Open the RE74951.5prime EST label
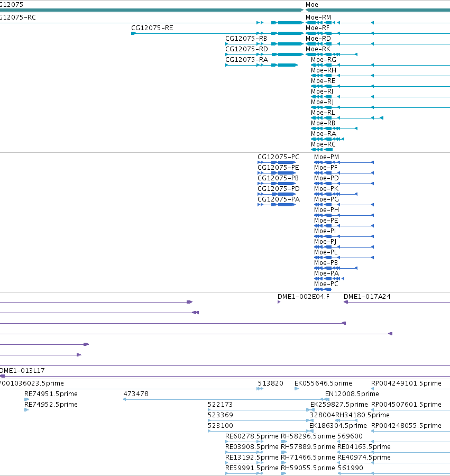Screen dimensions: 450x476 point(51,394)
